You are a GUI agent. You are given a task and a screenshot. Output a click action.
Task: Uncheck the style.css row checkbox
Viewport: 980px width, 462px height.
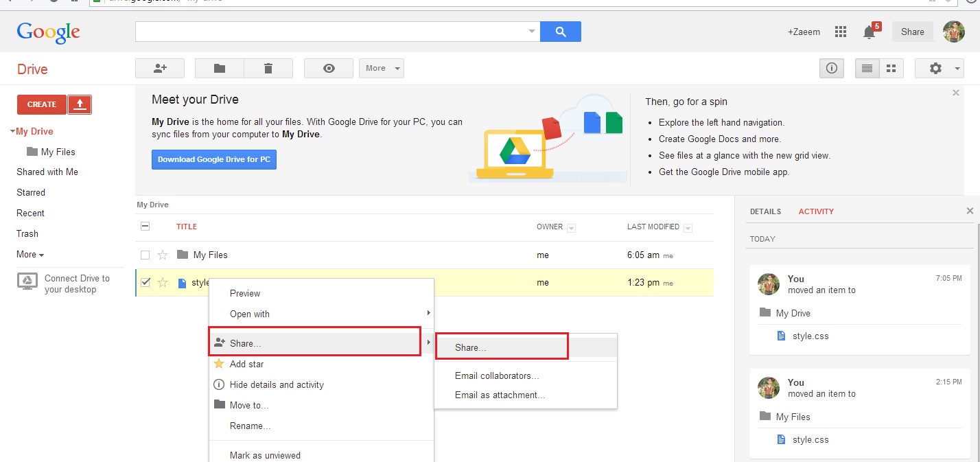[x=145, y=282]
